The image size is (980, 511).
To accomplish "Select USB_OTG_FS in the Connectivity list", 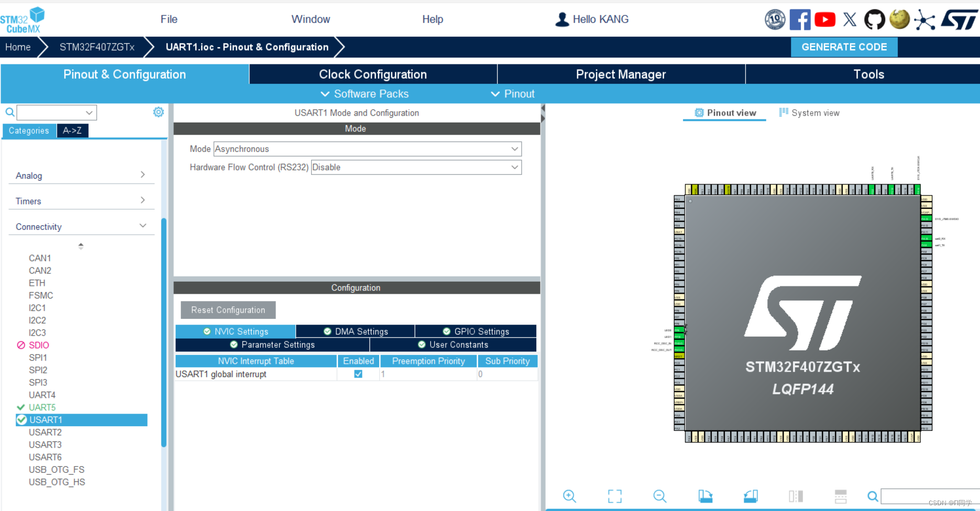I will click(57, 470).
